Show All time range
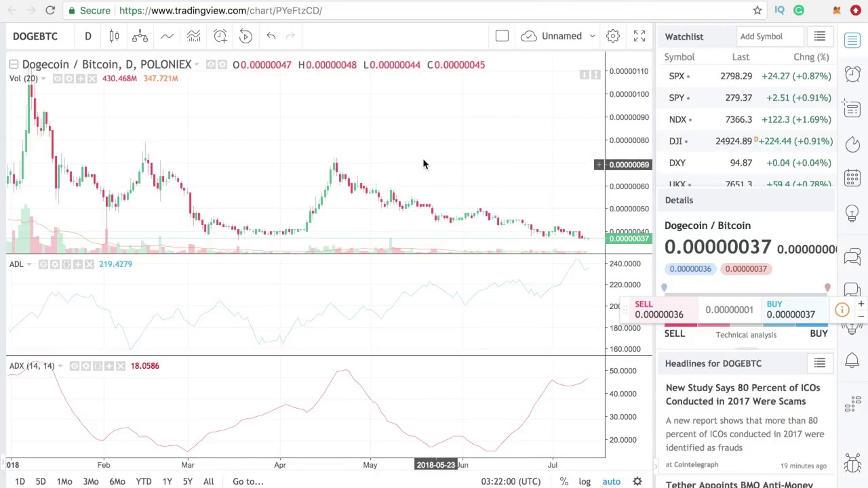Viewport: 868px width, 488px height. tap(208, 481)
